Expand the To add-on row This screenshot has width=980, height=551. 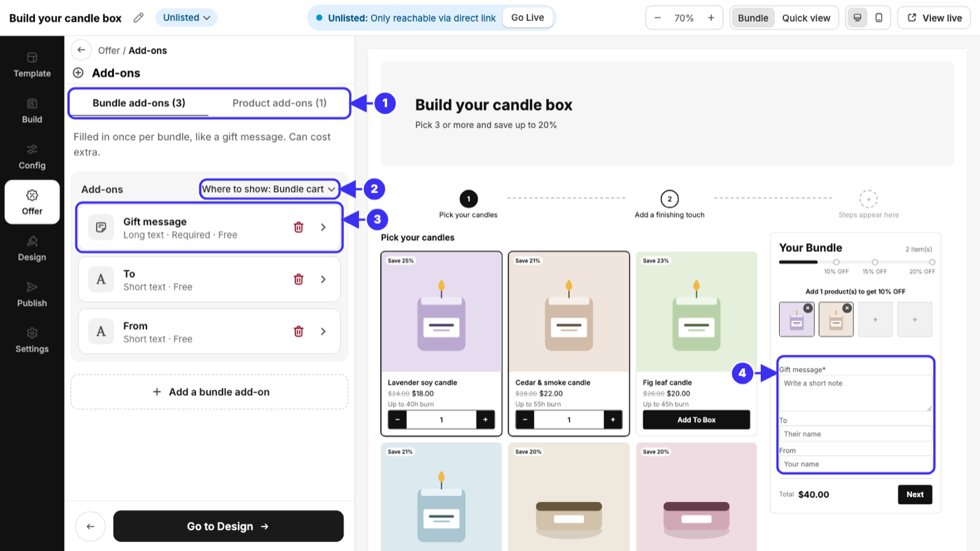323,279
